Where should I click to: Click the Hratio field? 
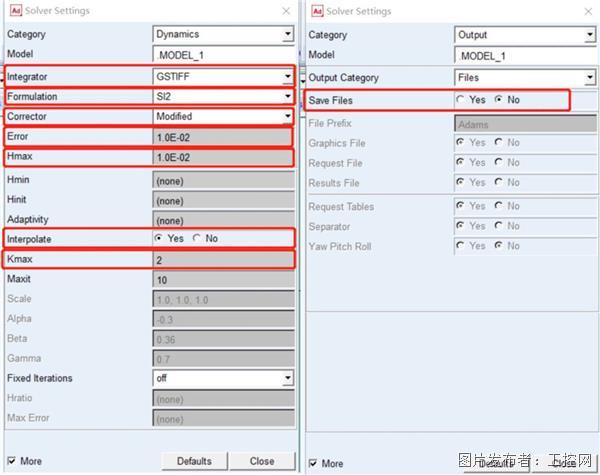coord(224,399)
